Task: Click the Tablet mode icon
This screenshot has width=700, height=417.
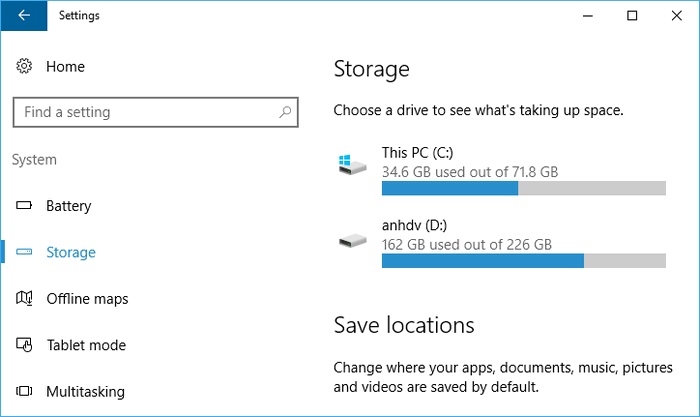Action: click(25, 345)
